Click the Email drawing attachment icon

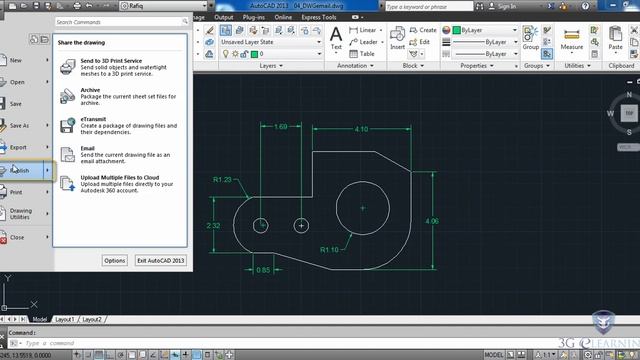(67, 155)
